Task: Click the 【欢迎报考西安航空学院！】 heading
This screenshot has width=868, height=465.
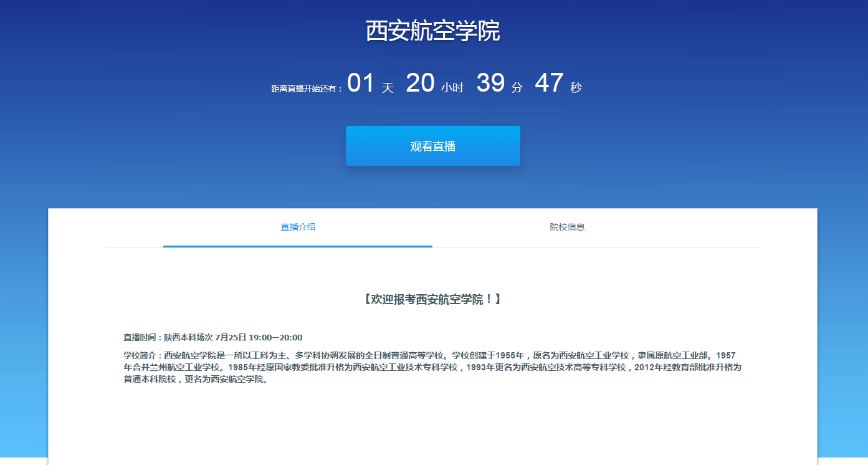Action: click(x=432, y=299)
